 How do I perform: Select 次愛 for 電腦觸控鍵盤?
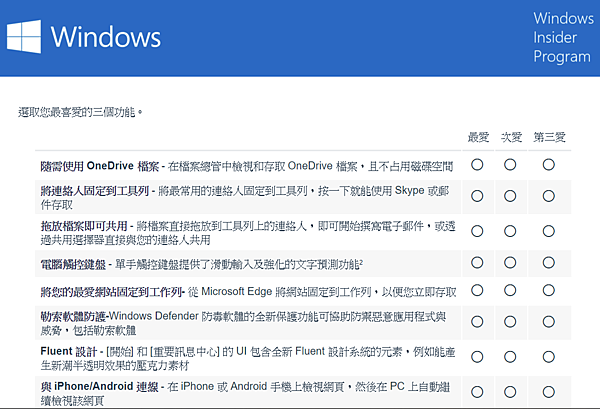(x=510, y=262)
